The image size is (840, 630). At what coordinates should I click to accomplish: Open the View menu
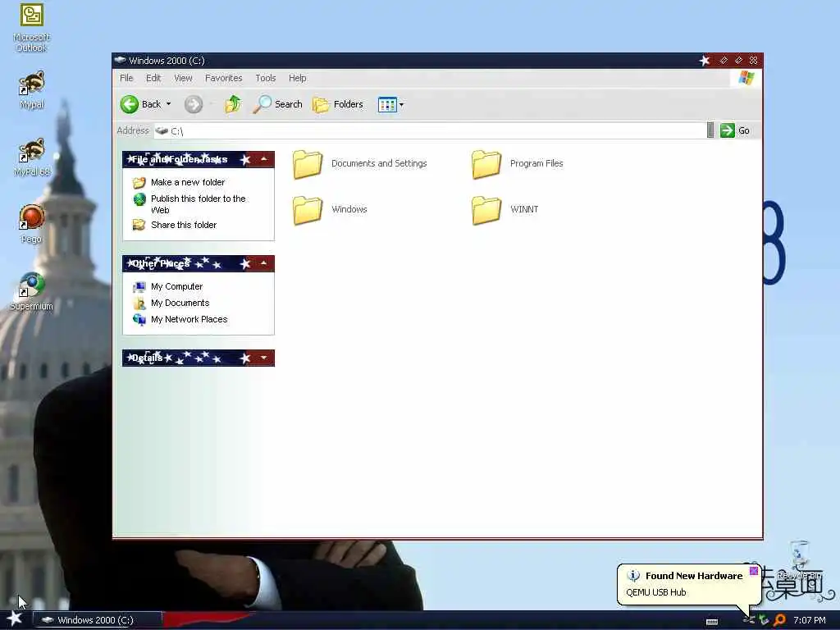click(x=183, y=78)
